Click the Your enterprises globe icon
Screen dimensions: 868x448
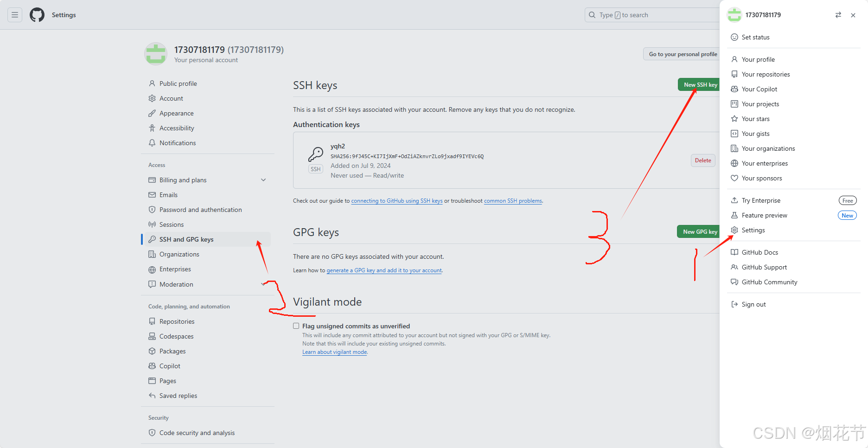tap(734, 163)
